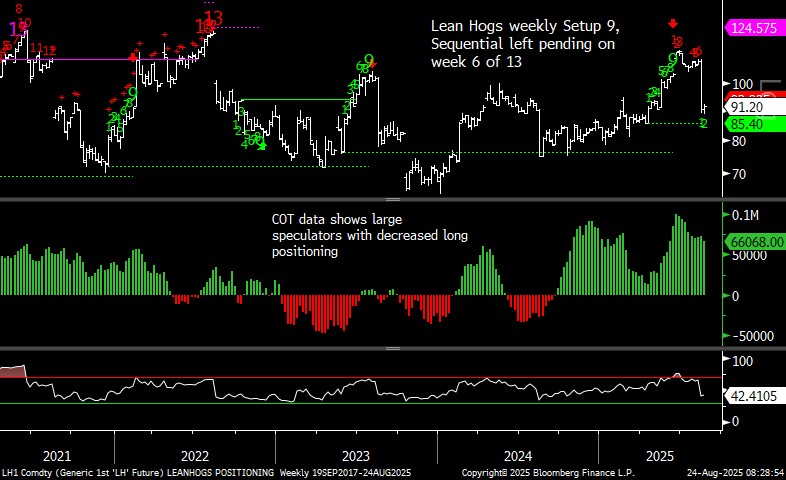Click the Lean Hogs weekly Setup annotation text
This screenshot has width=786, height=480.
[524, 43]
